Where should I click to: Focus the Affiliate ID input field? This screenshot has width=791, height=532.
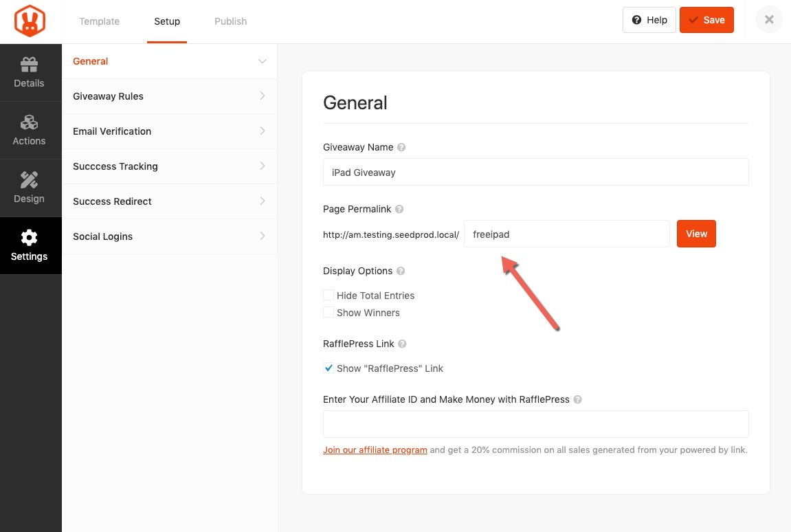click(536, 424)
